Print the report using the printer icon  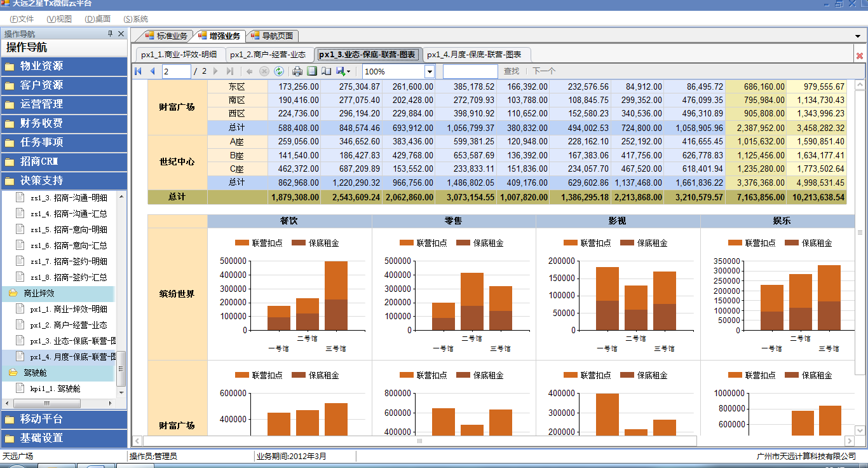pos(297,71)
